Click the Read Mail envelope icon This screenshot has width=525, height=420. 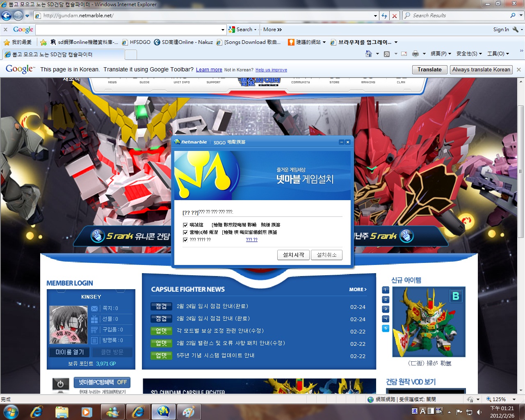[404, 54]
